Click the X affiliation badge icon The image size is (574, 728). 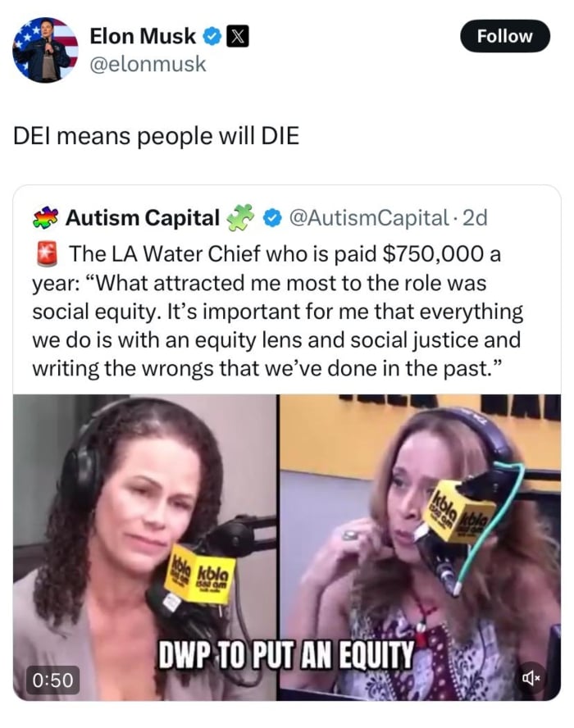(x=237, y=37)
